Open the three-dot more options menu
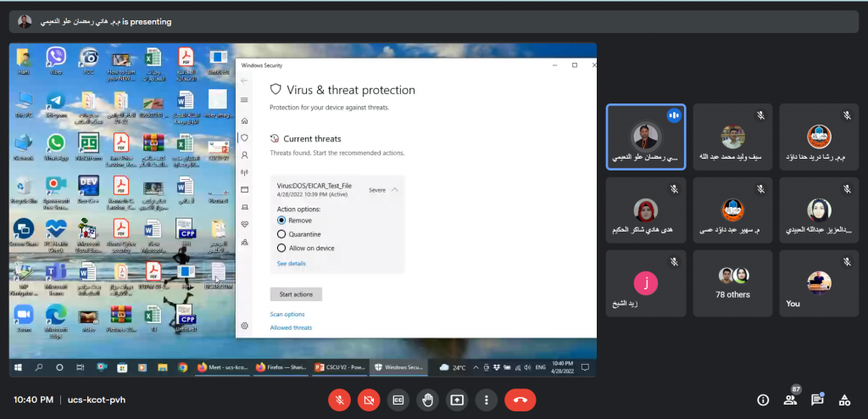868x419 pixels. [x=486, y=399]
